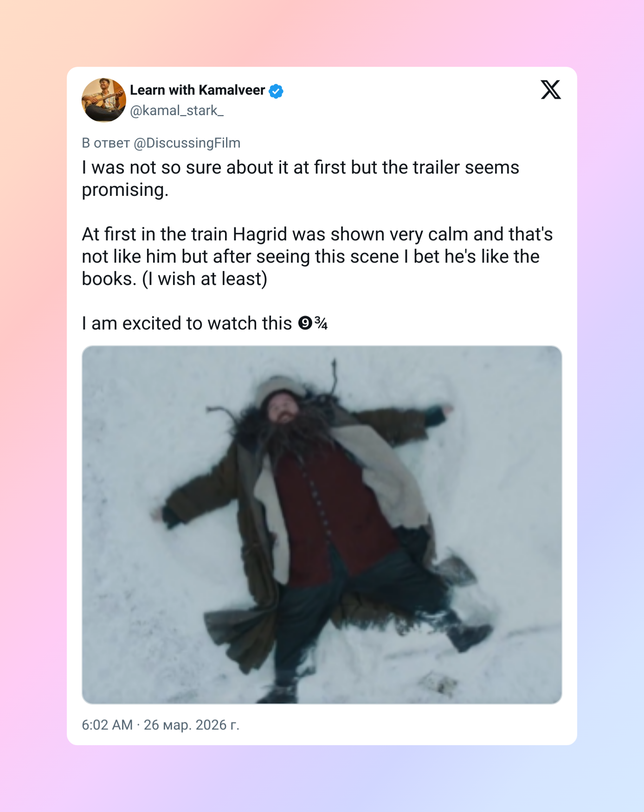Click the pink gradient background outside the card
Screen dimensions: 644x812
(32, 418)
